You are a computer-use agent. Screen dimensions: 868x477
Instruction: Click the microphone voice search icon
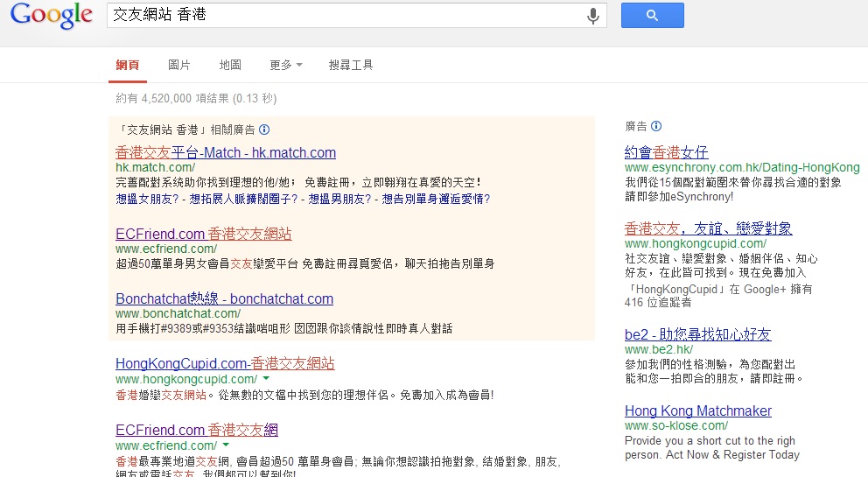tap(593, 16)
